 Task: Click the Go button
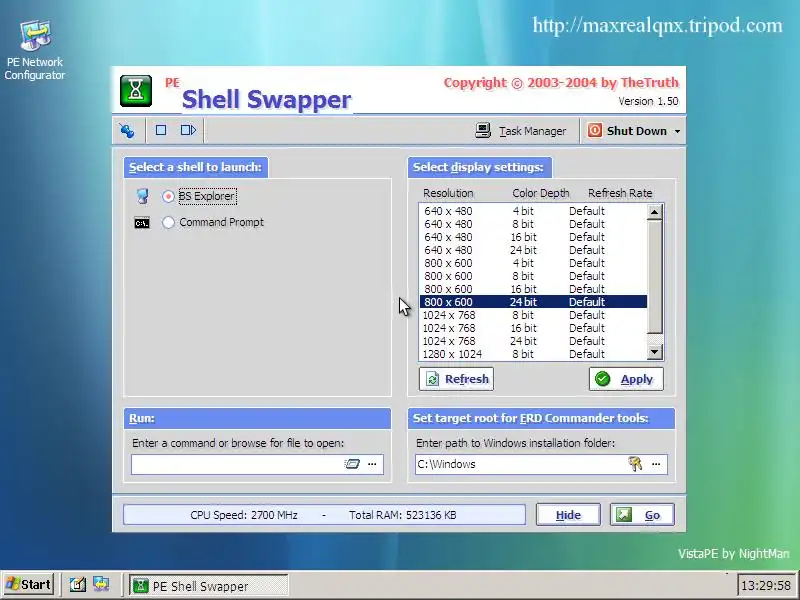642,515
